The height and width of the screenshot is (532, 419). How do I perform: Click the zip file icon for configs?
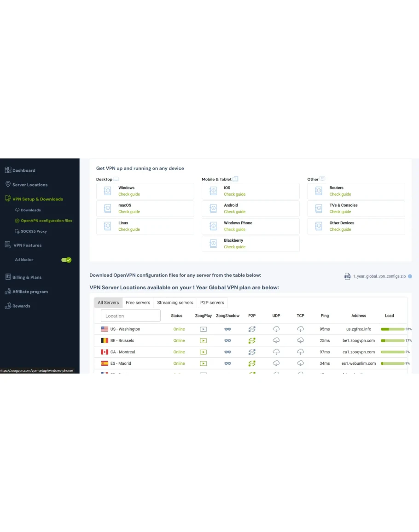[x=348, y=276]
